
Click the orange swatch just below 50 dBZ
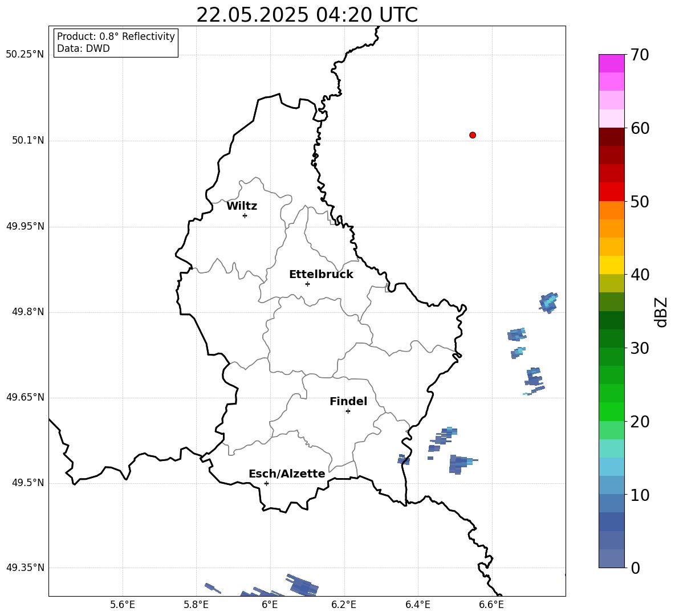point(611,210)
